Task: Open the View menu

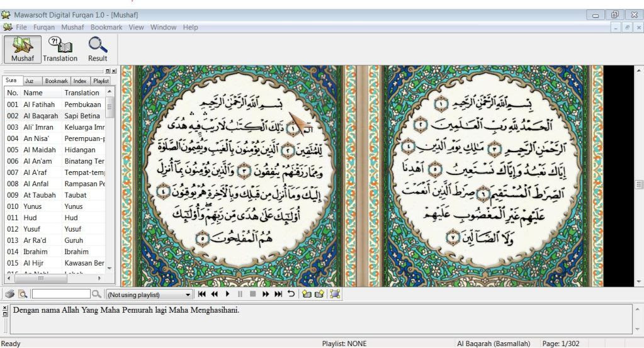Action: coord(136,28)
